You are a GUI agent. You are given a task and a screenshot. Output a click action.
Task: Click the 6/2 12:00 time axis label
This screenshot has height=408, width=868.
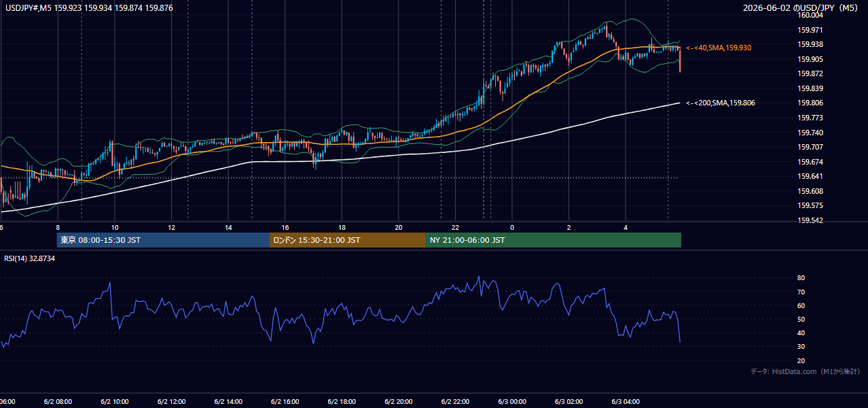pos(171,402)
